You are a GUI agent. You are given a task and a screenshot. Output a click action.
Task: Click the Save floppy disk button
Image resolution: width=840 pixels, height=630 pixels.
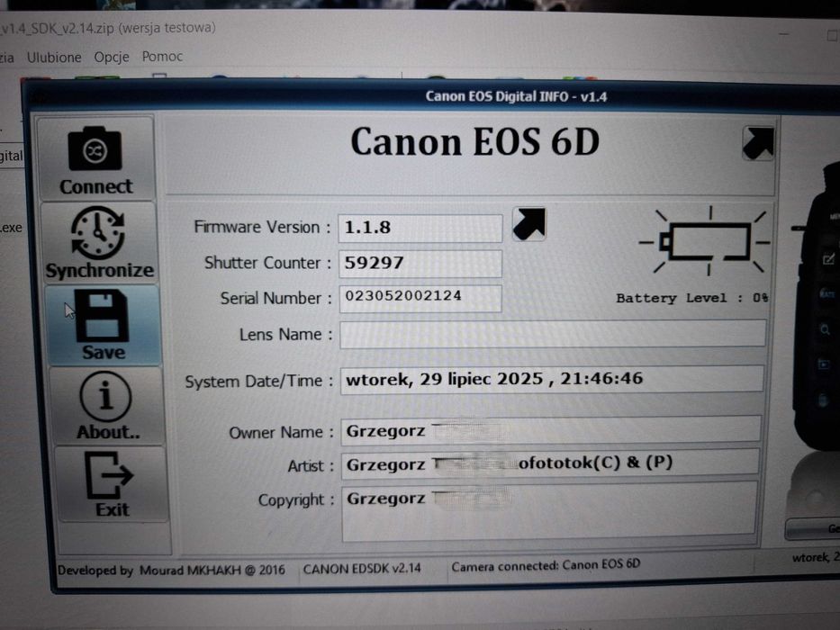[x=103, y=325]
